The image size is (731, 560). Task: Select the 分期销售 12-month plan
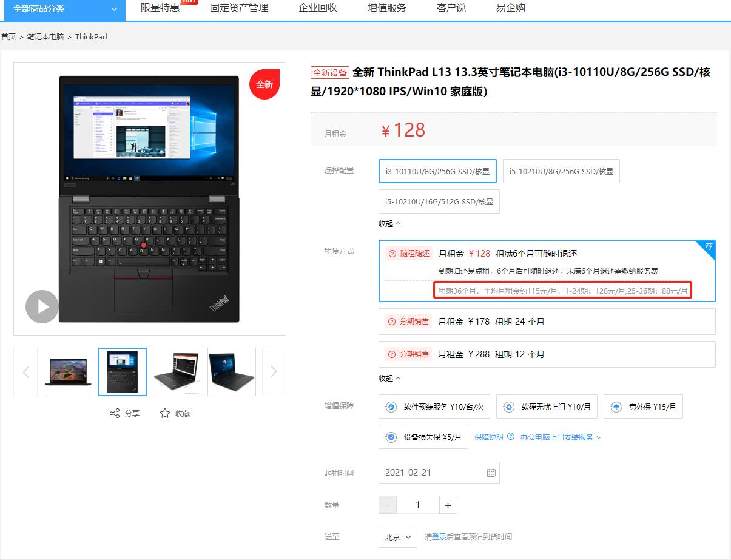(546, 354)
